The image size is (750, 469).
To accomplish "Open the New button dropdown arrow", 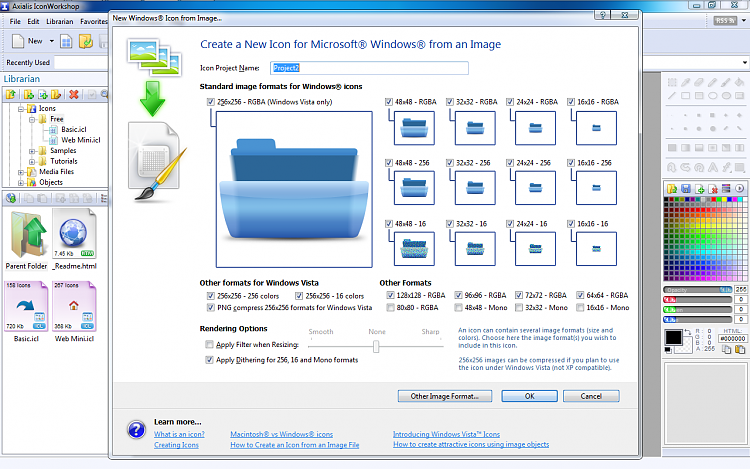I will [x=52, y=41].
